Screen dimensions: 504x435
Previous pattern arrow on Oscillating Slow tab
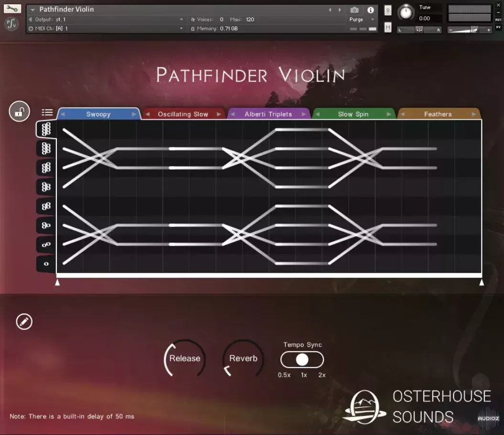pos(148,115)
